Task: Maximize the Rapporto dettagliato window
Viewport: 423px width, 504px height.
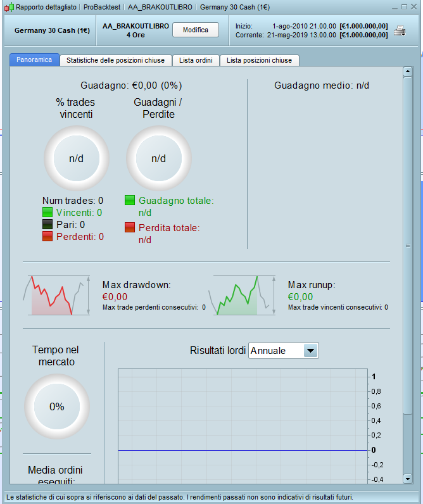Action: coord(405,7)
